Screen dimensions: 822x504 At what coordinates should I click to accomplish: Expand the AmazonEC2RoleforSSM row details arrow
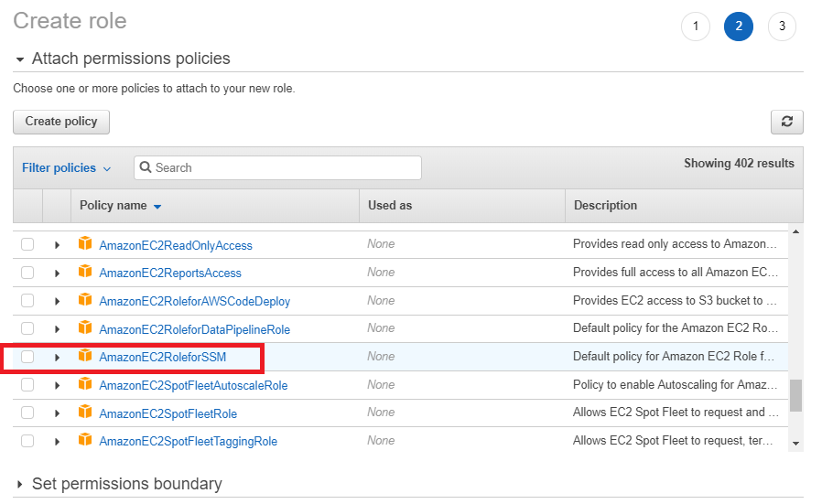point(57,357)
